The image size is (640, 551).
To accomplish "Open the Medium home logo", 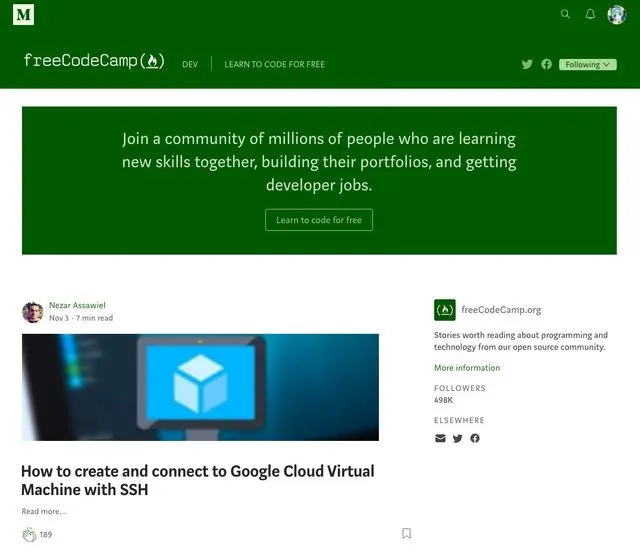I will click(x=23, y=15).
